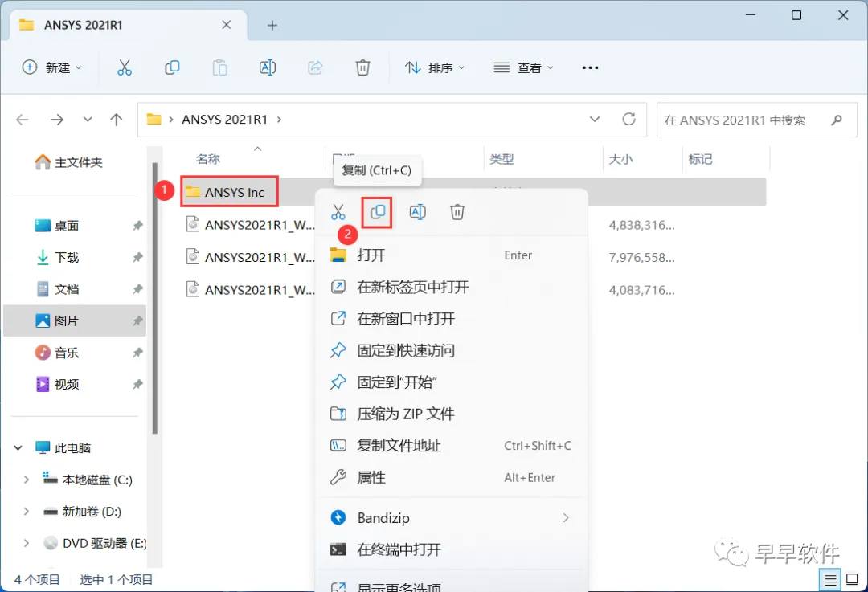Image resolution: width=868 pixels, height=592 pixels.
Task: Go back with the left arrow
Action: click(x=23, y=120)
